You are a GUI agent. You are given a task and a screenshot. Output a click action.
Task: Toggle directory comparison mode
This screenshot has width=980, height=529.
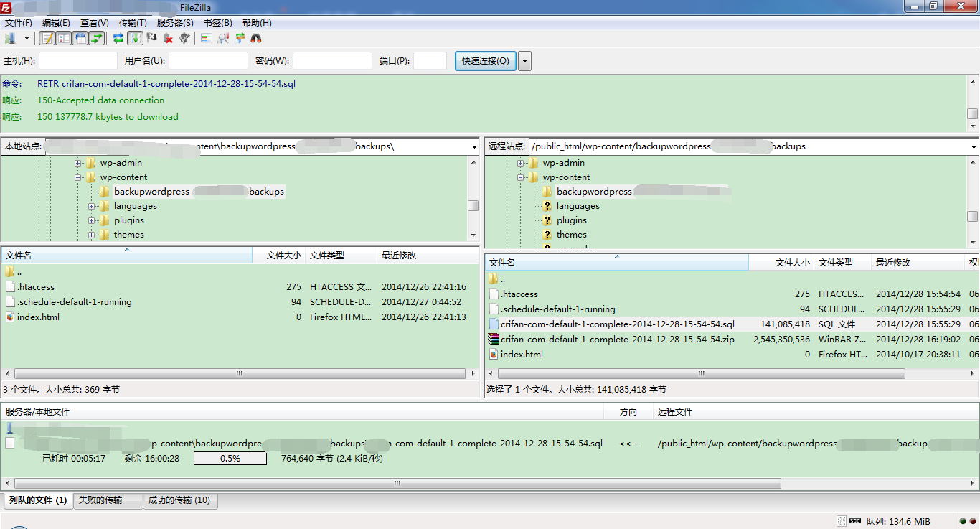(223, 38)
